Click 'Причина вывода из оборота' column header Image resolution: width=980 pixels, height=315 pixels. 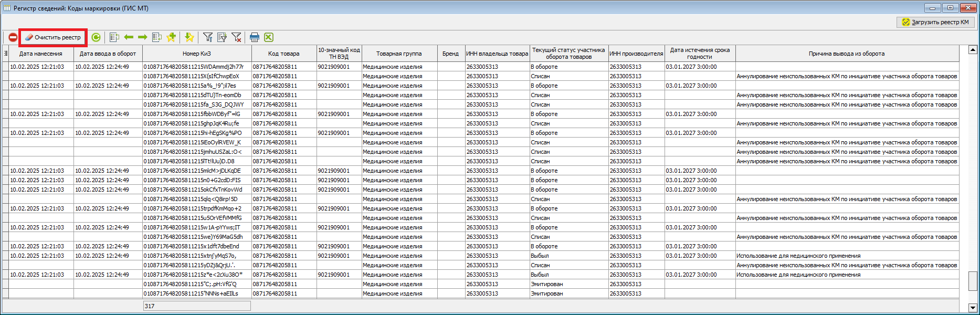pyautogui.click(x=846, y=54)
